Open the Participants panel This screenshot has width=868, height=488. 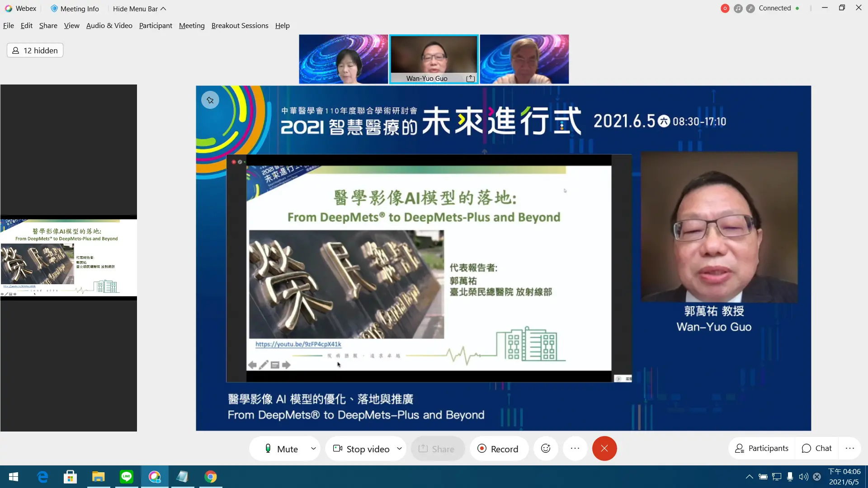tap(762, 448)
